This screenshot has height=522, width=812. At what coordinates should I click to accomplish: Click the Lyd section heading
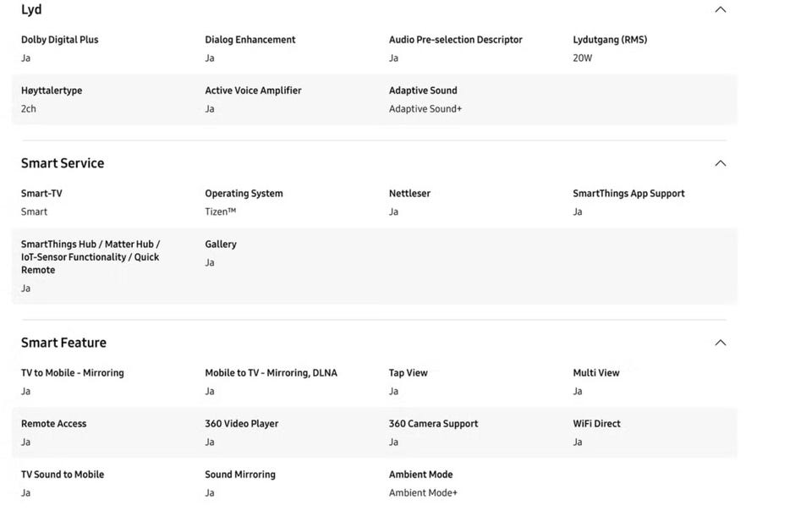31,10
